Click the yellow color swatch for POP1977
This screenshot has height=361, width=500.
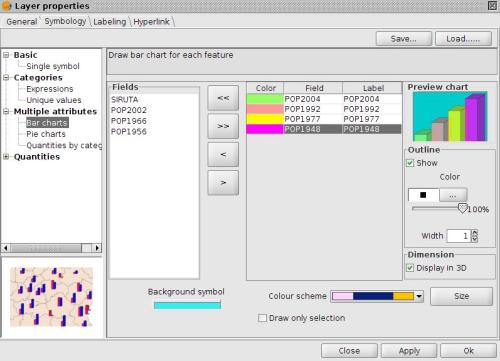click(x=265, y=119)
